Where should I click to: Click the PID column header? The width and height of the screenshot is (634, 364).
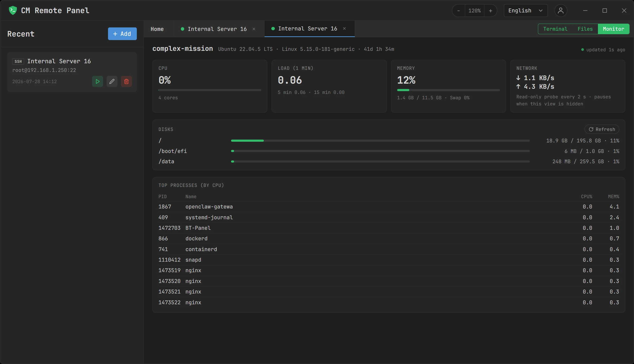163,197
